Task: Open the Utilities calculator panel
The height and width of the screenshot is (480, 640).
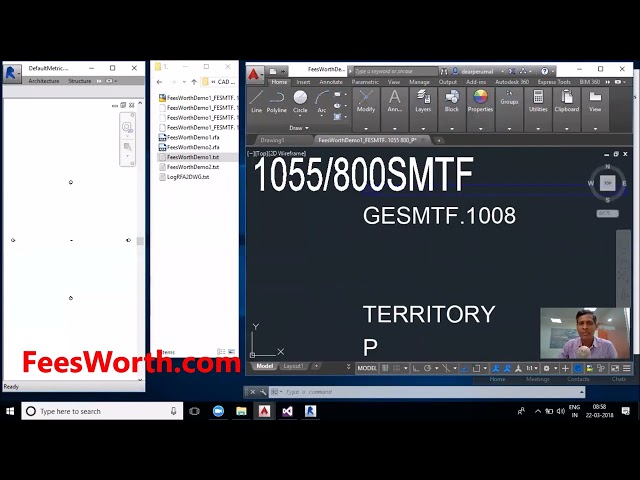Action: (538, 101)
